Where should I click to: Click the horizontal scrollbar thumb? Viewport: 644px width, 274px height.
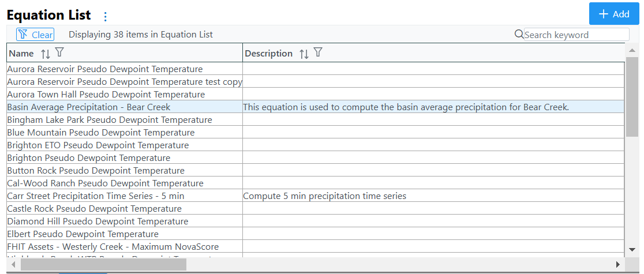(103, 264)
